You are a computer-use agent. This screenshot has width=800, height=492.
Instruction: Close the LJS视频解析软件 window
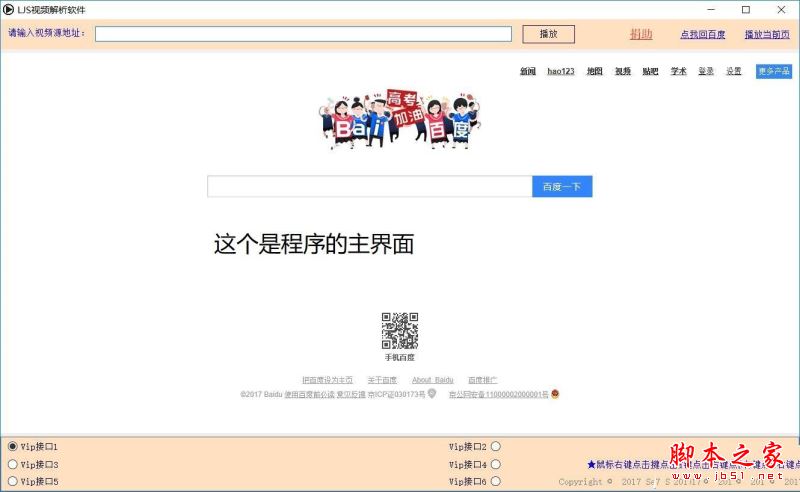tap(781, 9)
